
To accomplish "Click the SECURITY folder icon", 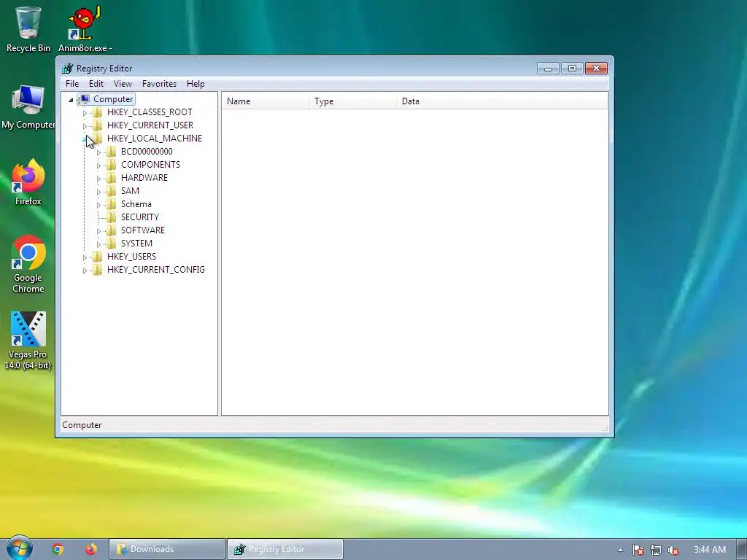I will click(x=112, y=217).
